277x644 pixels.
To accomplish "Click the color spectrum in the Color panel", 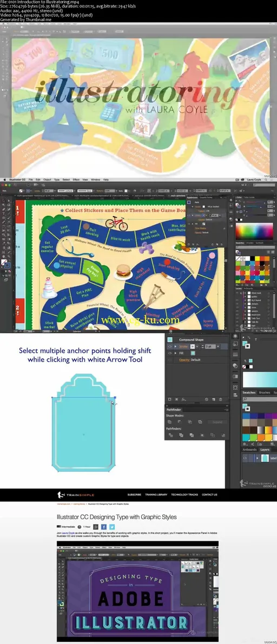I will (x=254, y=231).
